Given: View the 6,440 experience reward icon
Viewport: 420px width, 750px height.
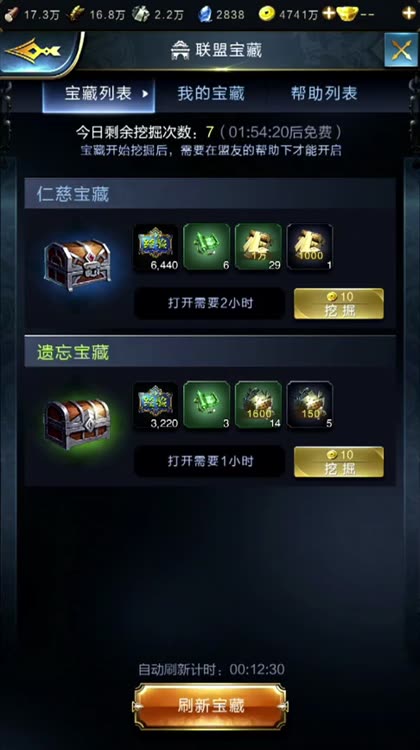Looking at the screenshot, I should coord(155,247).
